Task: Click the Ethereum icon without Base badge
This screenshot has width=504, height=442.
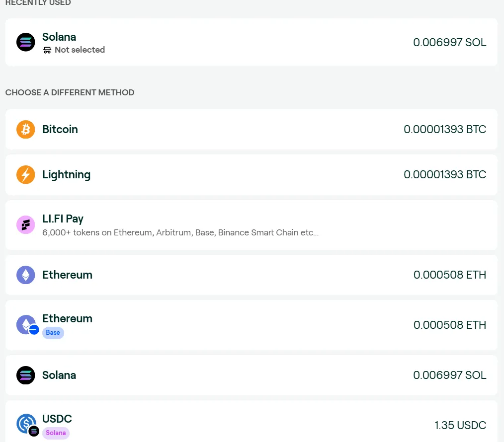Action: tap(26, 275)
